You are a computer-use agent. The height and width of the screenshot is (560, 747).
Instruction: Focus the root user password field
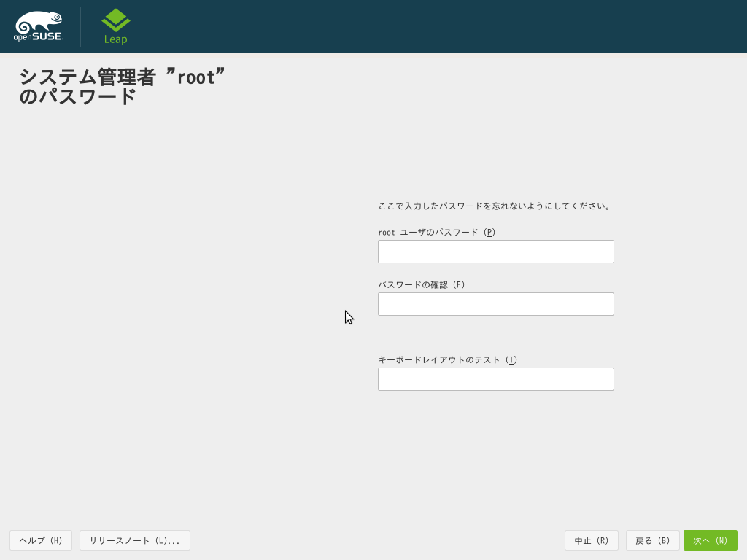click(x=495, y=252)
